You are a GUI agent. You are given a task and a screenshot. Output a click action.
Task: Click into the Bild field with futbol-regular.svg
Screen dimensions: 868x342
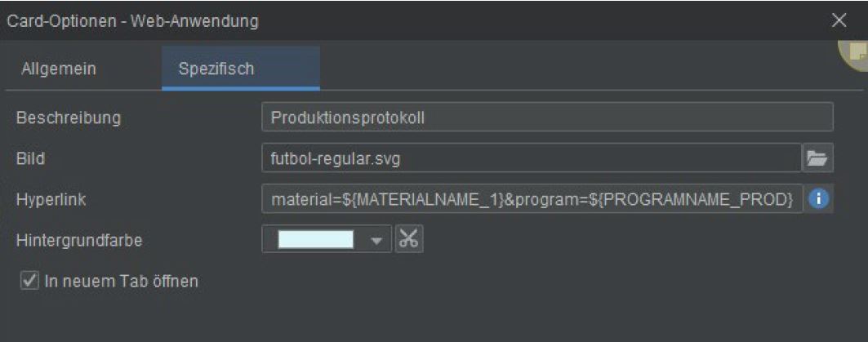tap(531, 158)
